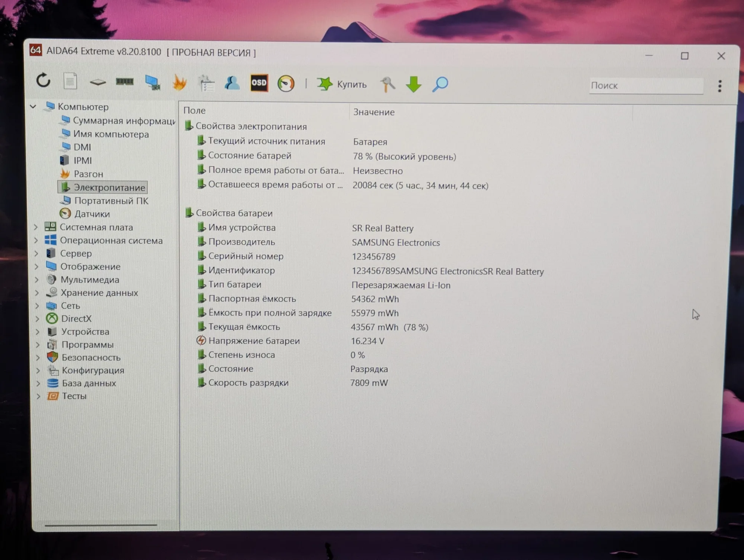
Task: Click the user account toolbar icon
Action: (232, 83)
